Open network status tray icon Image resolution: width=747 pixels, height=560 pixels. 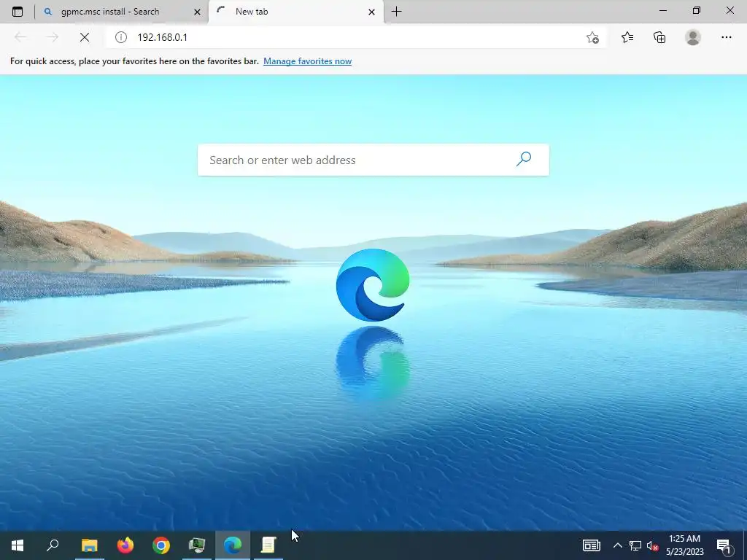click(x=635, y=545)
